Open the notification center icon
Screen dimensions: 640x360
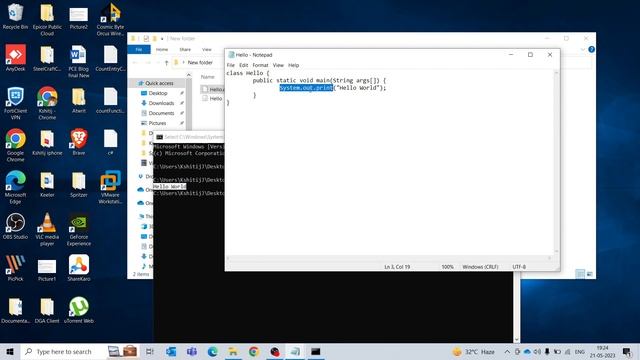pos(627,351)
